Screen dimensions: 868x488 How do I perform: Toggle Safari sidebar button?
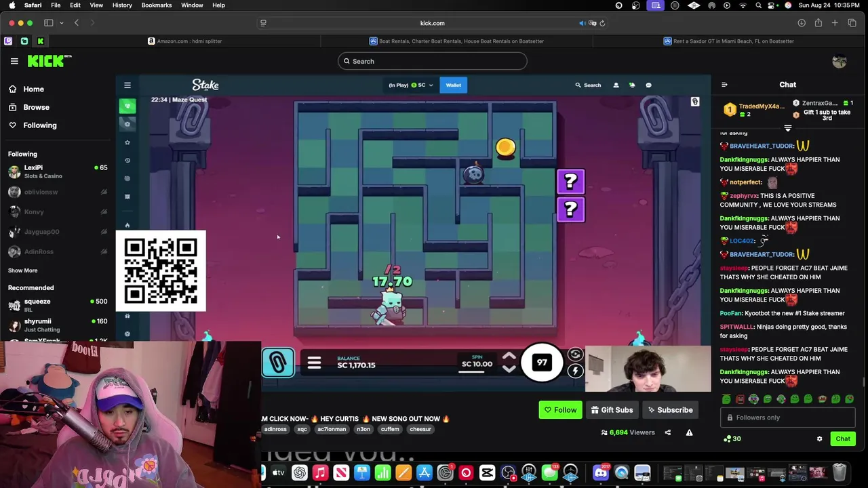(x=49, y=23)
